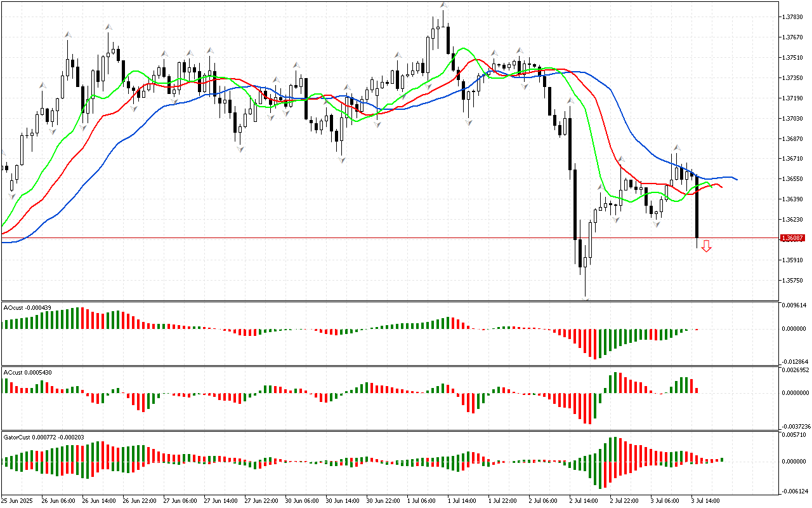Click the 25 Jun 2025 date label
Screen dimensions: 812x508
[17, 500]
